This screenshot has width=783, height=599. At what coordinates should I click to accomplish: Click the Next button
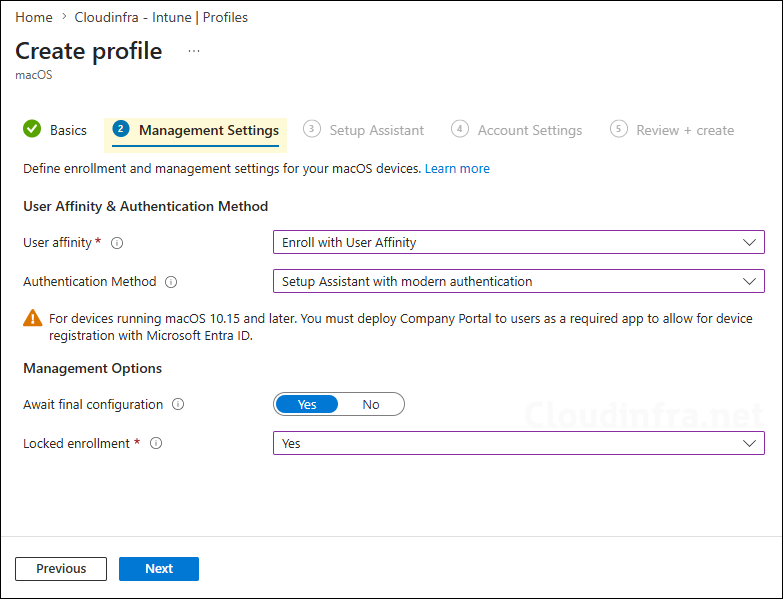[159, 569]
